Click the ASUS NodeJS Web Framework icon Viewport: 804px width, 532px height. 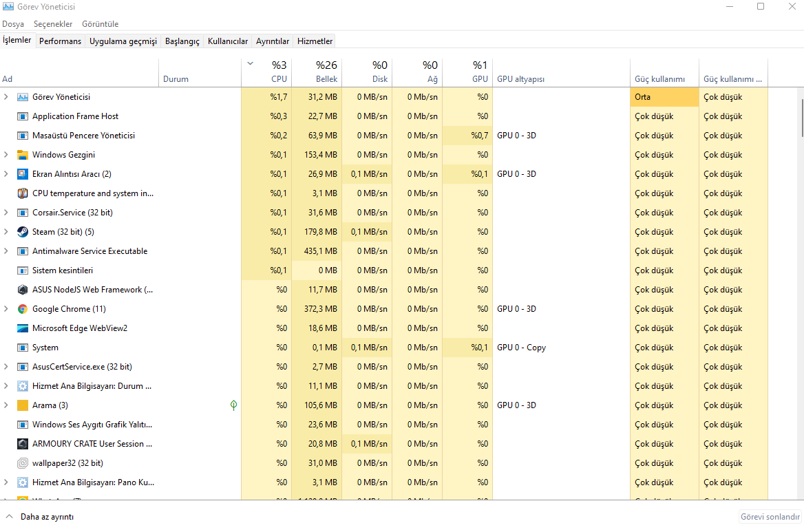tap(23, 290)
